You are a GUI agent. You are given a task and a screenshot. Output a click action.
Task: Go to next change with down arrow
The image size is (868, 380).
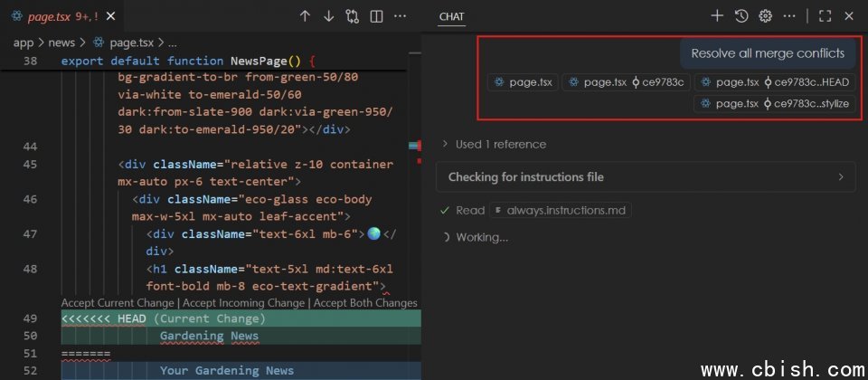point(328,16)
